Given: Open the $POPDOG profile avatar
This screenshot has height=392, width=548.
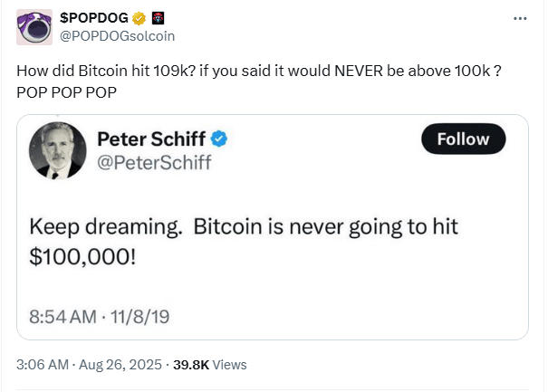Looking at the screenshot, I should pyautogui.click(x=34, y=27).
